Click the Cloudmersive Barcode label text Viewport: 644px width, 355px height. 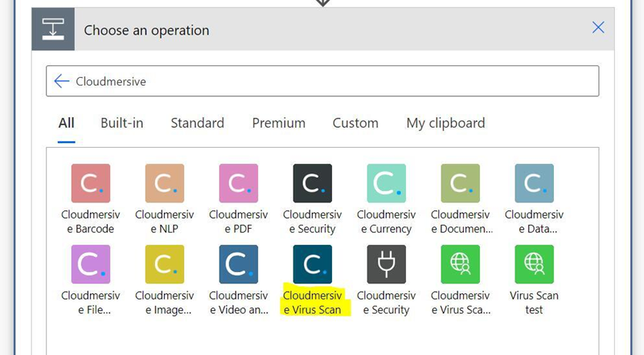point(90,222)
